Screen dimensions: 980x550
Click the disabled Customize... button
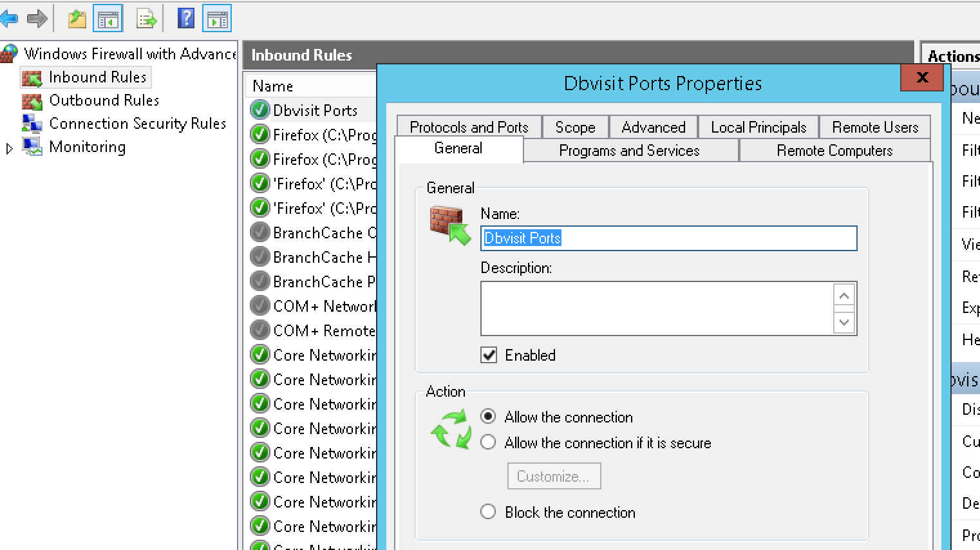click(x=554, y=477)
